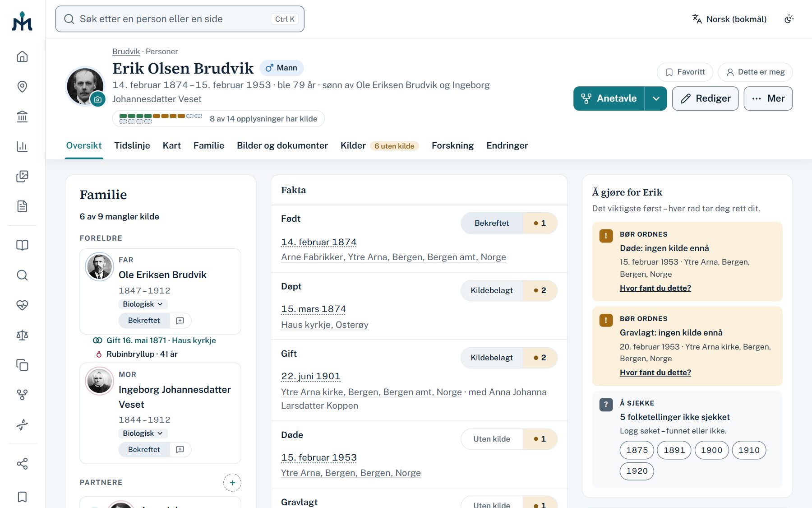Open the documents sidebar icon
Screen dimensions: 812x508
pyautogui.click(x=22, y=206)
